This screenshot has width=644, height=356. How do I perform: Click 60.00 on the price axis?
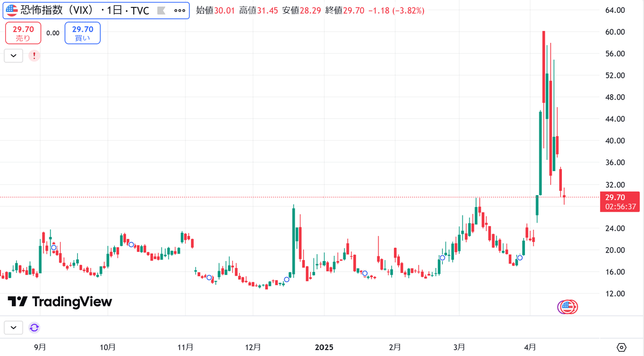click(614, 32)
